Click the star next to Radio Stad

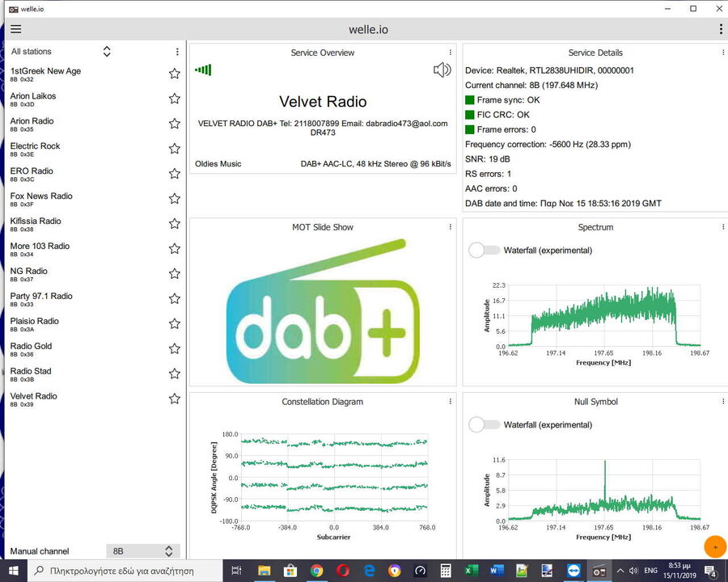[175, 374]
